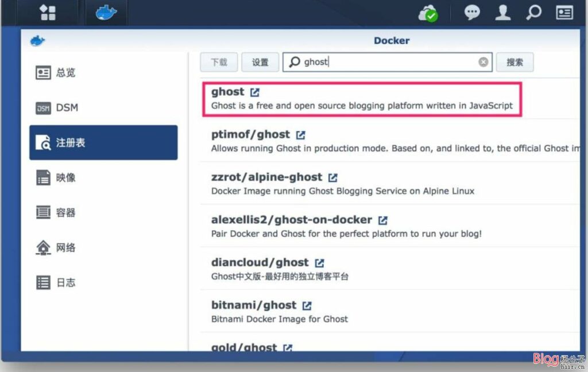This screenshot has width=588, height=372.
Task: Click the 总览 overview sidebar icon
Action: pyautogui.click(x=43, y=73)
